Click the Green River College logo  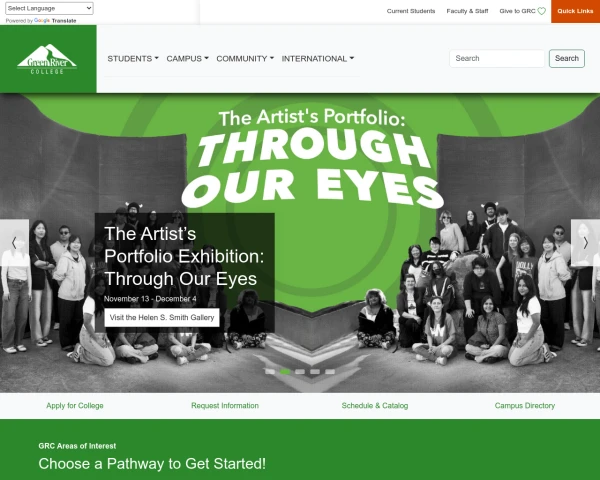[47, 59]
